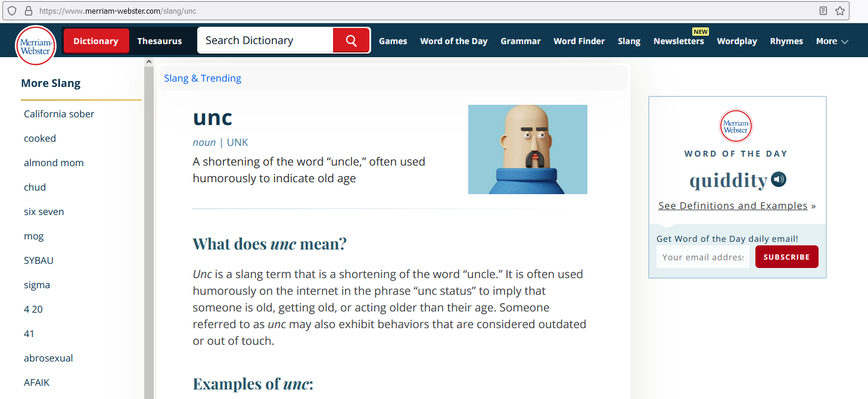The height and width of the screenshot is (399, 868).
Task: Open the chud slang entry
Action: [x=35, y=187]
